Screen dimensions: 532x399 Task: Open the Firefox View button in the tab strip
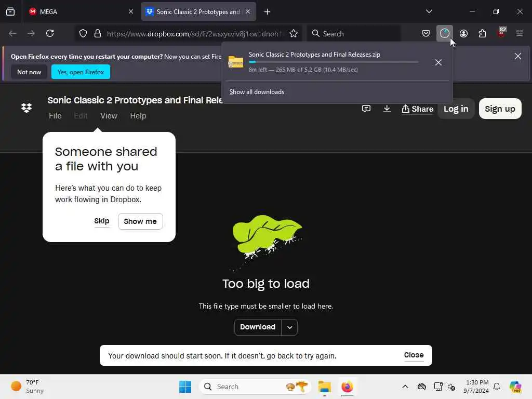[10, 11]
